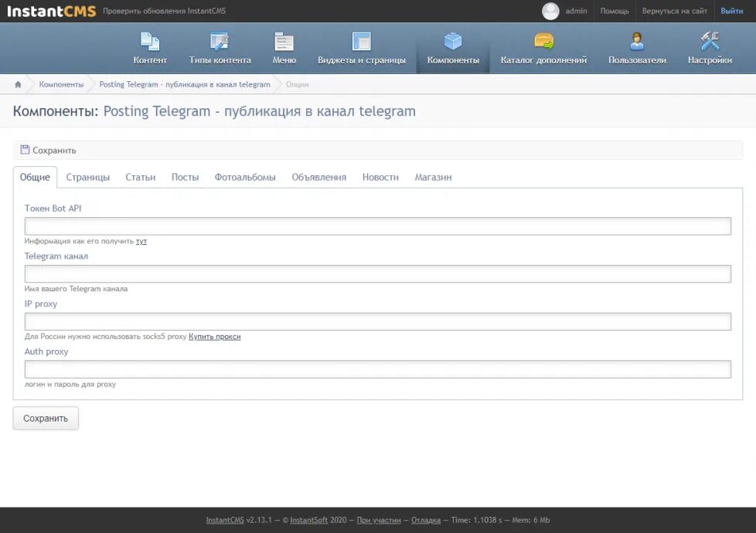This screenshot has height=533, width=756.
Task: Open the Отладка footer link
Action: [426, 520]
